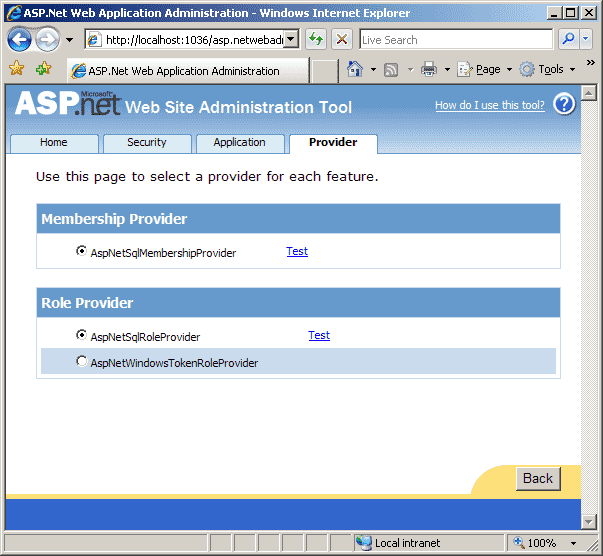Click the address bar URL field
This screenshot has width=603, height=556.
pyautogui.click(x=186, y=40)
